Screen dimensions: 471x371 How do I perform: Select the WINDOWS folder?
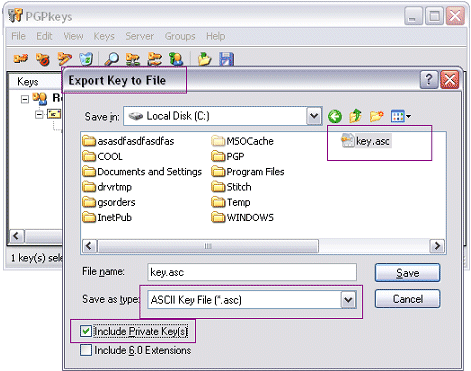[x=242, y=217]
